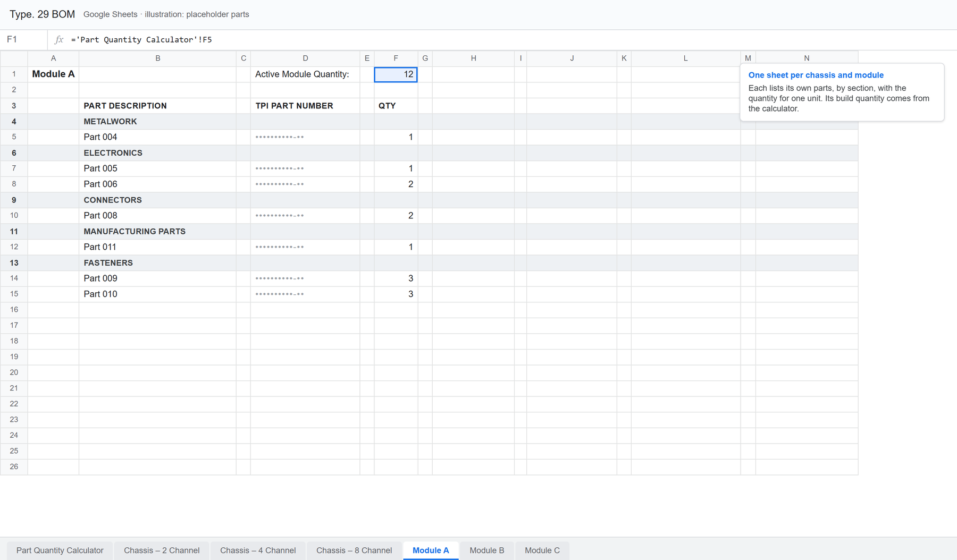Click the Name box showing F1
The width and height of the screenshot is (957, 560).
24,40
